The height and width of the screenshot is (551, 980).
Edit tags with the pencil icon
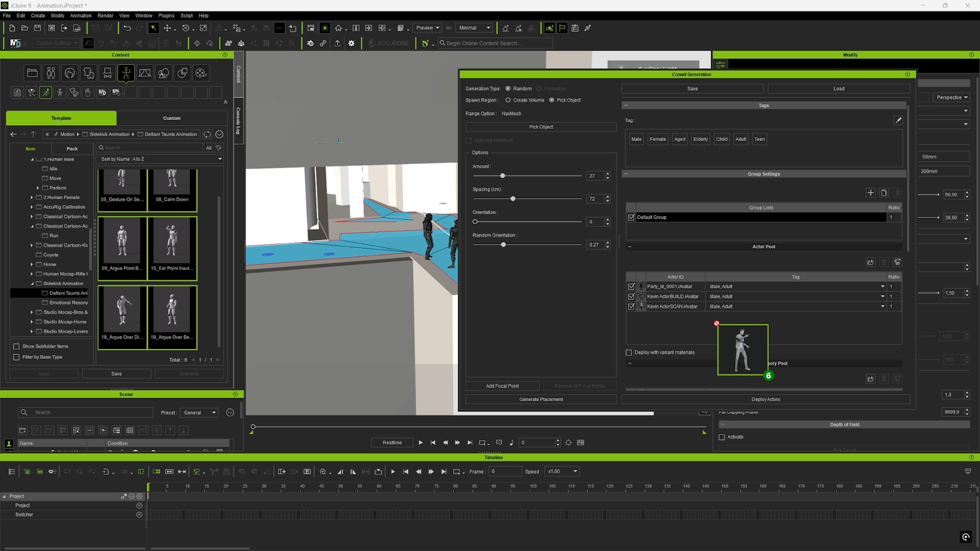pos(899,121)
